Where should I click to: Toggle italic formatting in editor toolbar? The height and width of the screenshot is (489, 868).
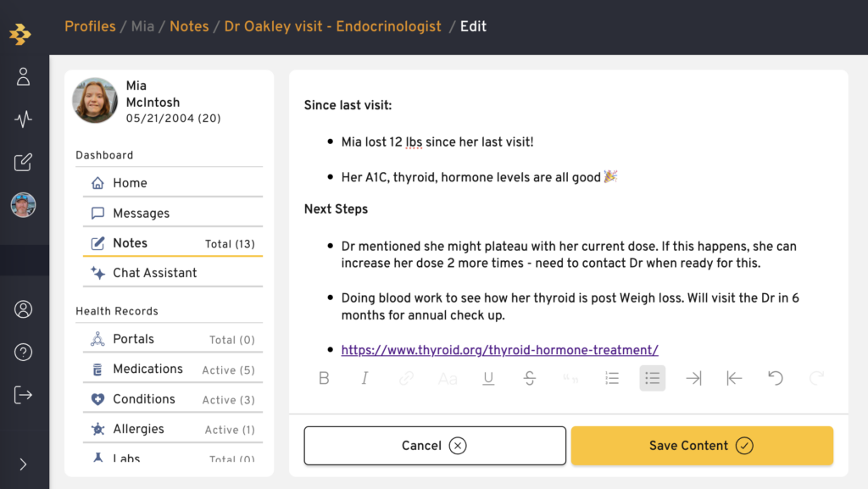(x=364, y=378)
